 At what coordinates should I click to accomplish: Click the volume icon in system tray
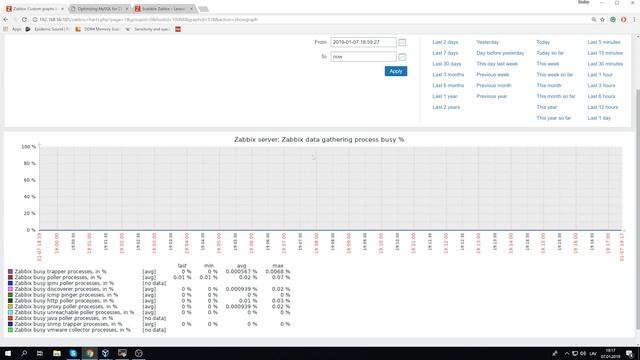pos(583,353)
